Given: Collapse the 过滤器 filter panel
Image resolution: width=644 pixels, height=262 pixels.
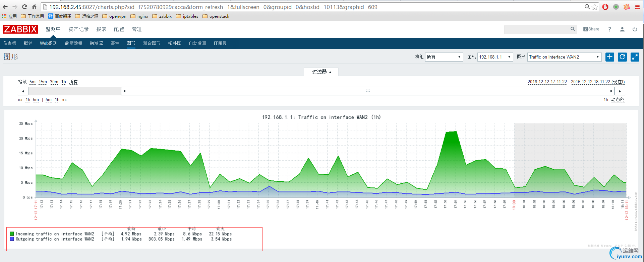Looking at the screenshot, I should click(321, 72).
